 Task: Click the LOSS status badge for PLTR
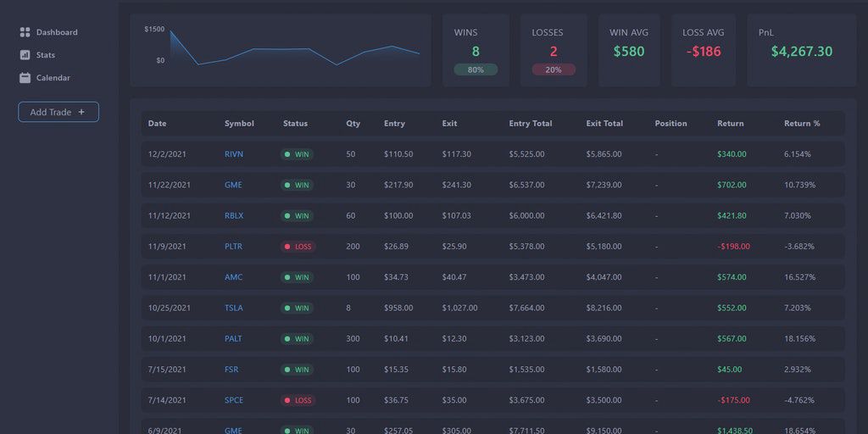[x=298, y=247]
